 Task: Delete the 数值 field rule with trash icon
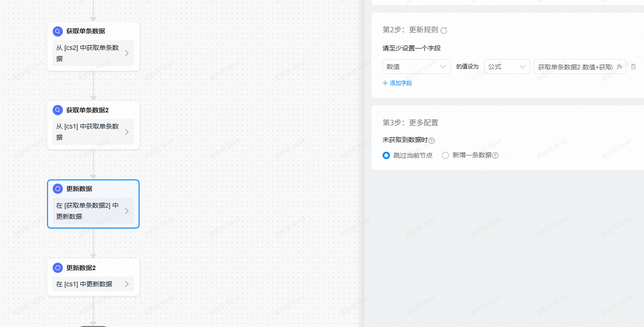tap(633, 67)
